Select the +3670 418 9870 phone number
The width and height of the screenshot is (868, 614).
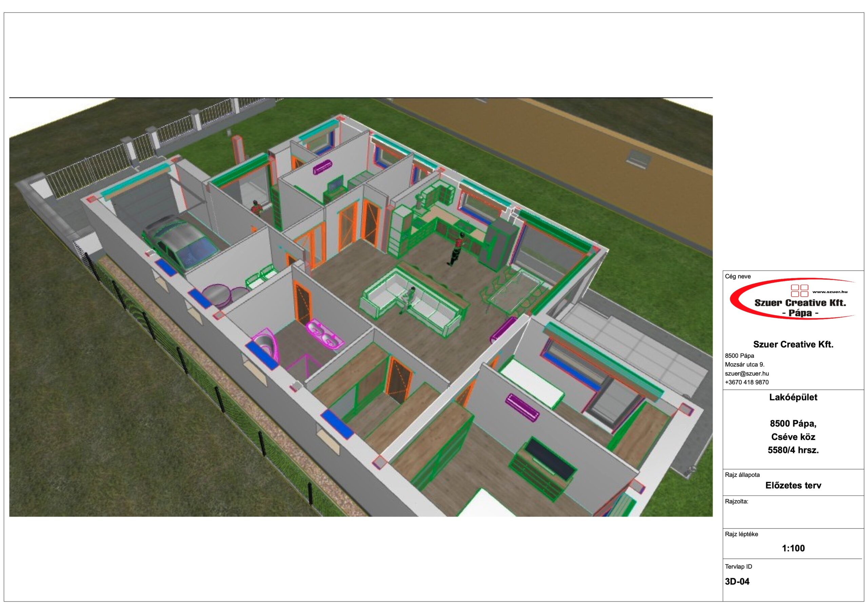pyautogui.click(x=746, y=382)
